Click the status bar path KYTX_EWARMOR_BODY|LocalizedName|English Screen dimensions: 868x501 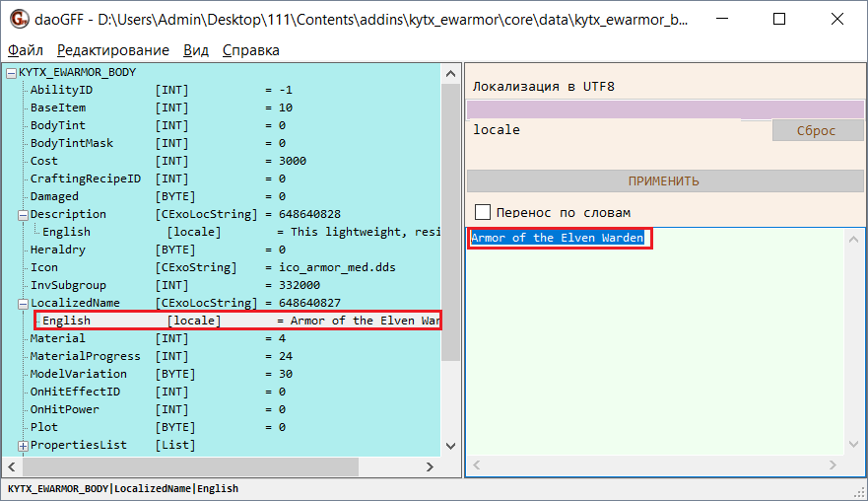coord(123,489)
